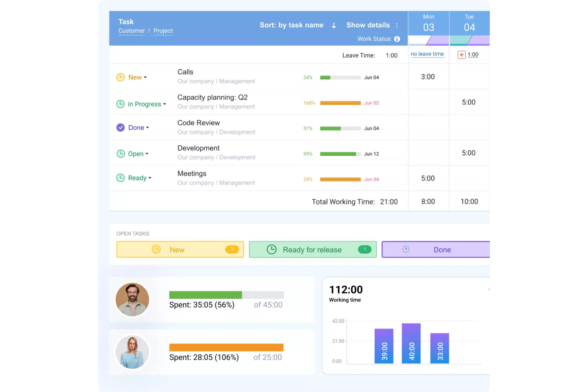Click the female employee avatar thumbnail

click(x=132, y=352)
